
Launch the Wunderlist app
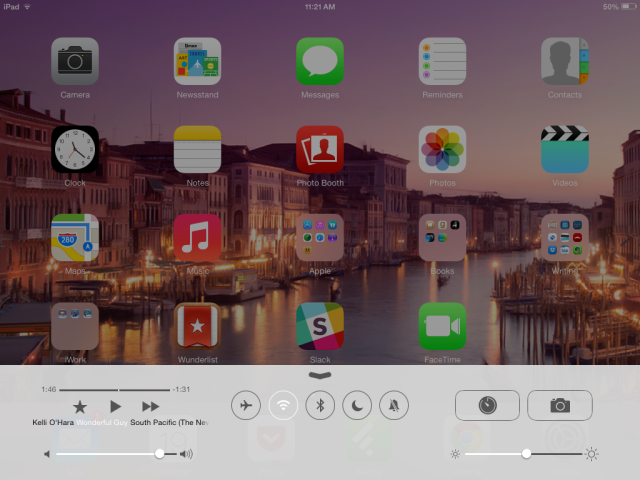198,326
